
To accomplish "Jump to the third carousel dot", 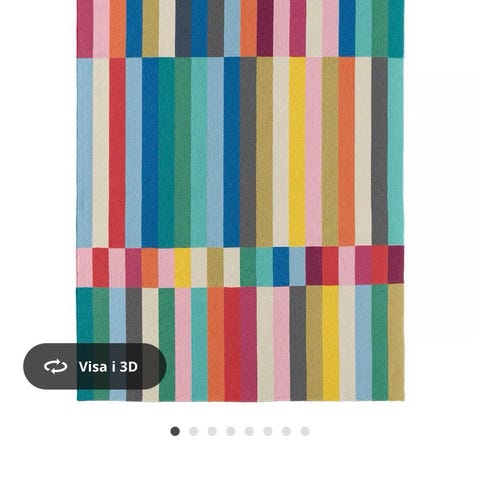I will (x=212, y=431).
